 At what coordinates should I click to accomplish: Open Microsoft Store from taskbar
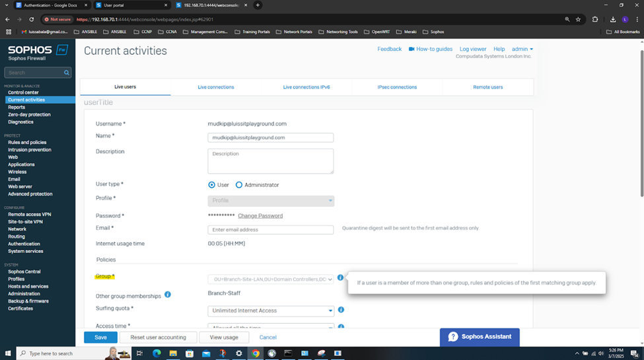click(190, 353)
